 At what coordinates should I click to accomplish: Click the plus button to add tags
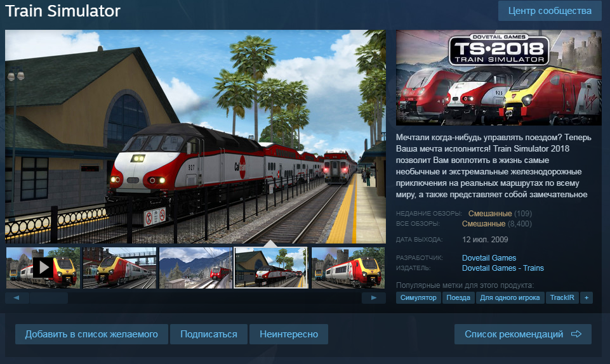(587, 297)
